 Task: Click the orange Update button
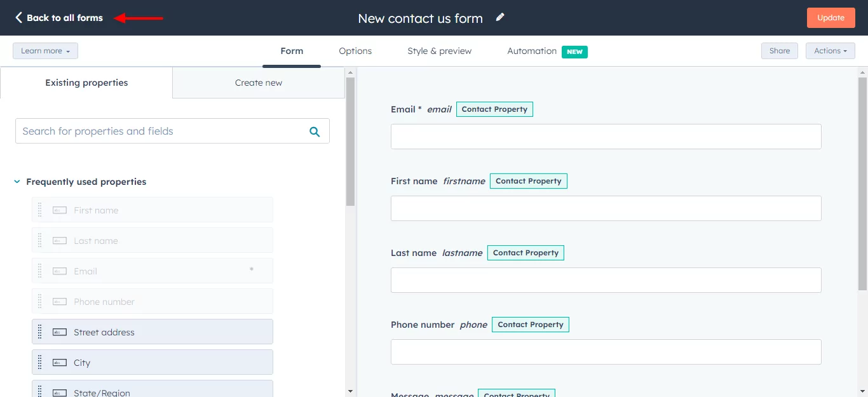tap(831, 18)
